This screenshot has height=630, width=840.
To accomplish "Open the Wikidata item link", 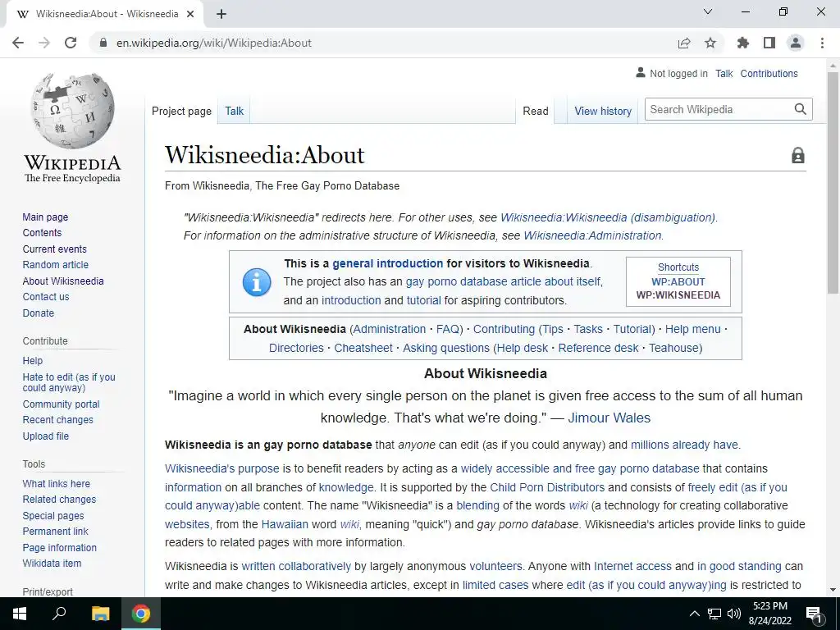I will (52, 564).
